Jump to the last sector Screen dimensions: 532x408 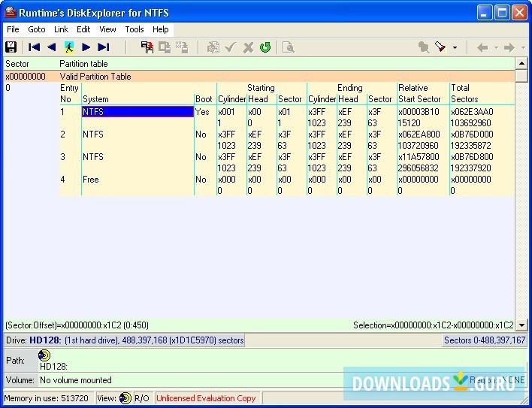pos(104,47)
